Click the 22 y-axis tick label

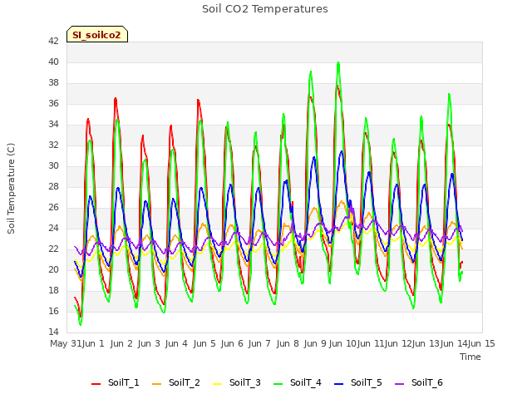pyautogui.click(x=53, y=249)
